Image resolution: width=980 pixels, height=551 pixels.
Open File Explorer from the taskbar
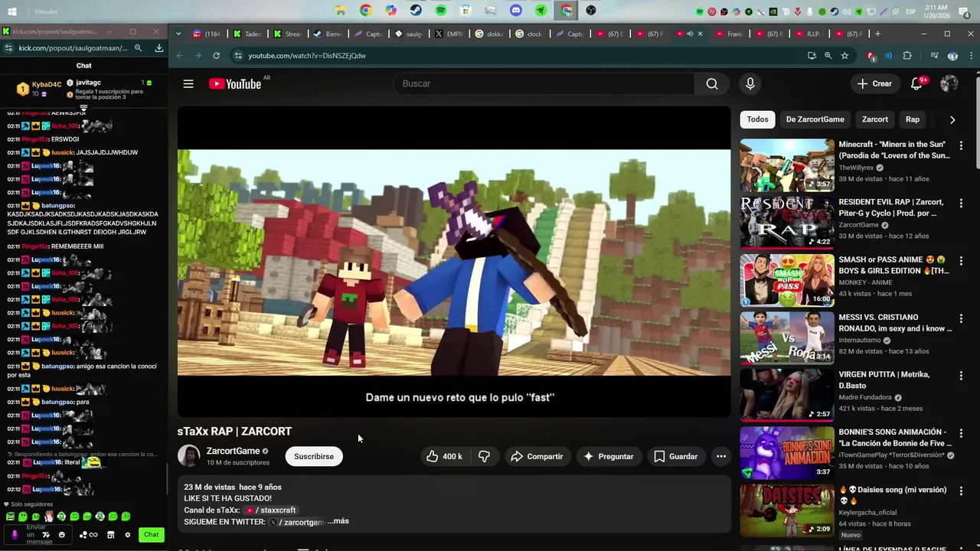(341, 11)
